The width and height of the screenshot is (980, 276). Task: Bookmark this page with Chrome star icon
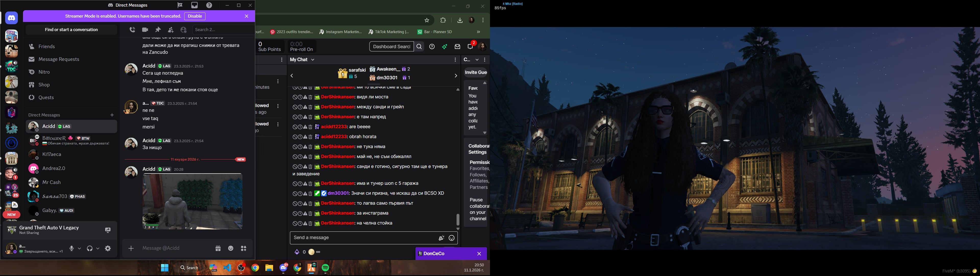coord(427,20)
